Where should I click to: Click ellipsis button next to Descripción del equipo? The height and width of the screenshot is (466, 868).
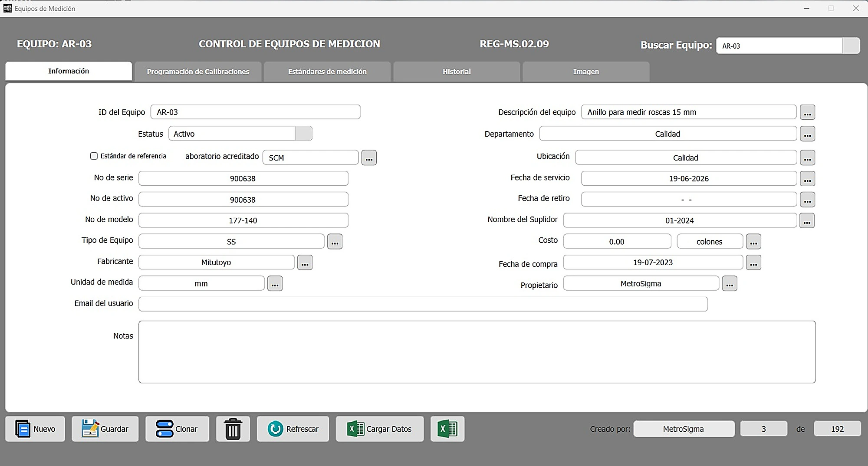807,112
